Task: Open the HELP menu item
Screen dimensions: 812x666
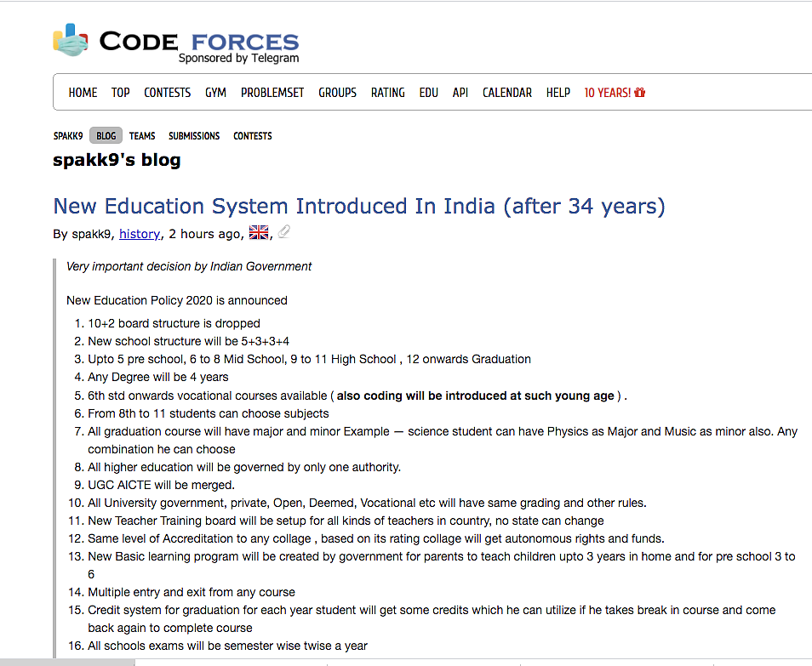Action: (x=558, y=93)
